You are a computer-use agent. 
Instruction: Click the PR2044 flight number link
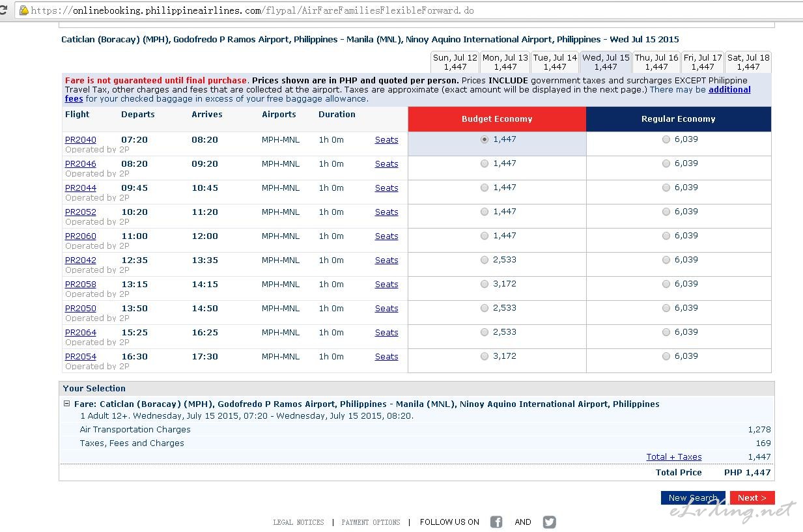pos(81,188)
